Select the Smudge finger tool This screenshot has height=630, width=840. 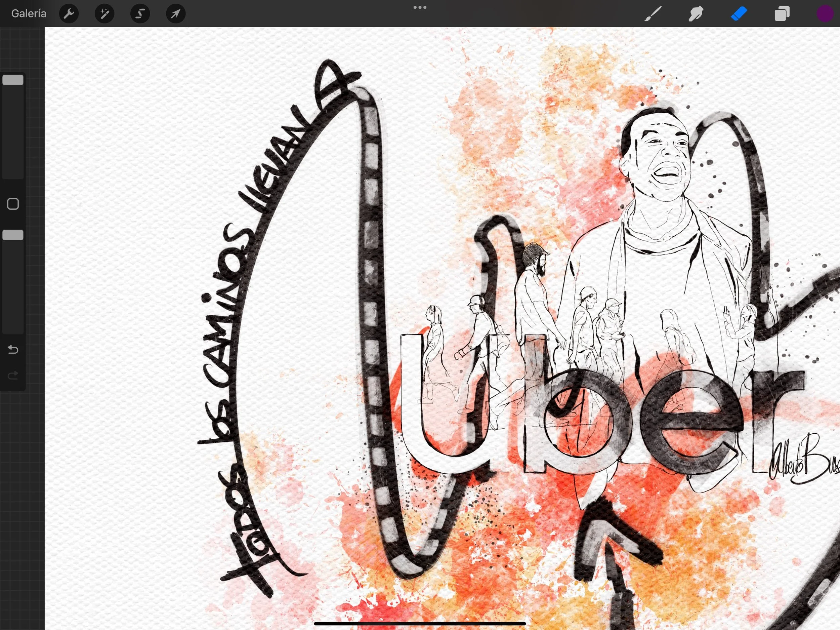click(x=696, y=14)
